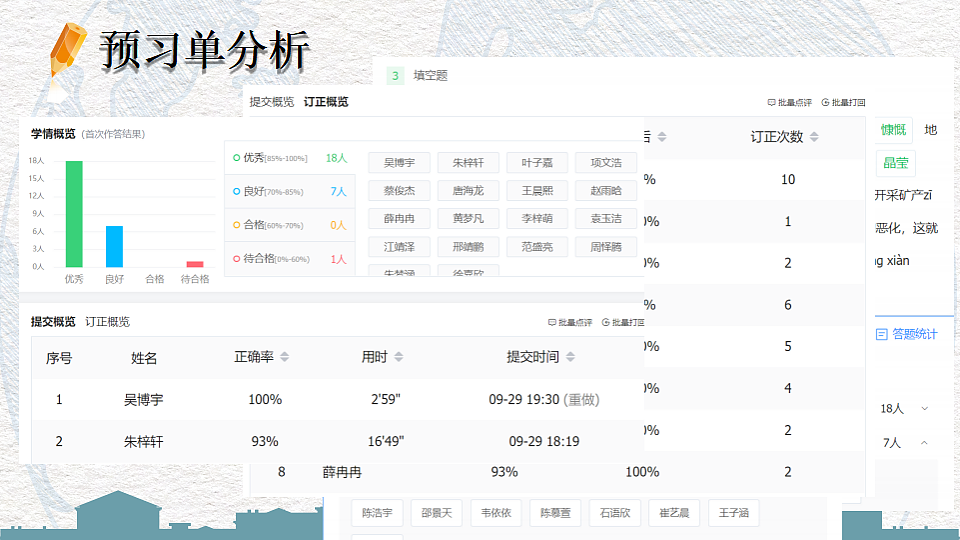Click the submit time 09-29 19:30 (重做)
Screen dimensions: 960x540
544,400
